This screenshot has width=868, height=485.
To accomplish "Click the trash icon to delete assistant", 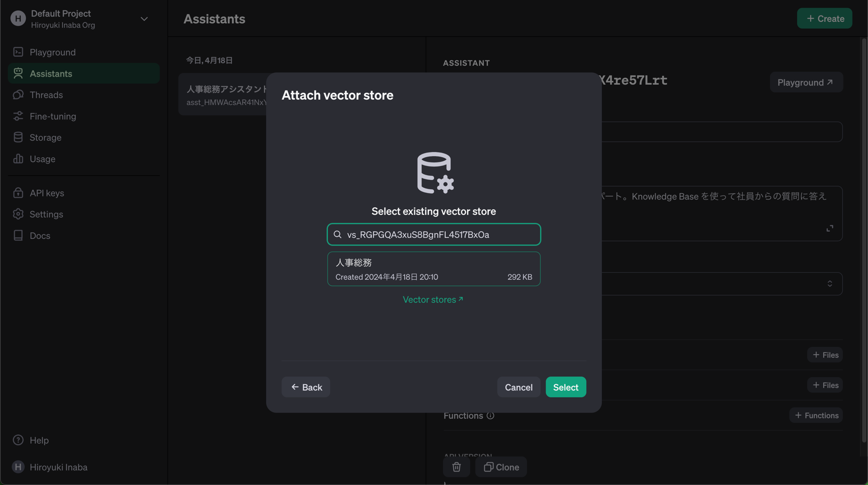I will click(456, 467).
